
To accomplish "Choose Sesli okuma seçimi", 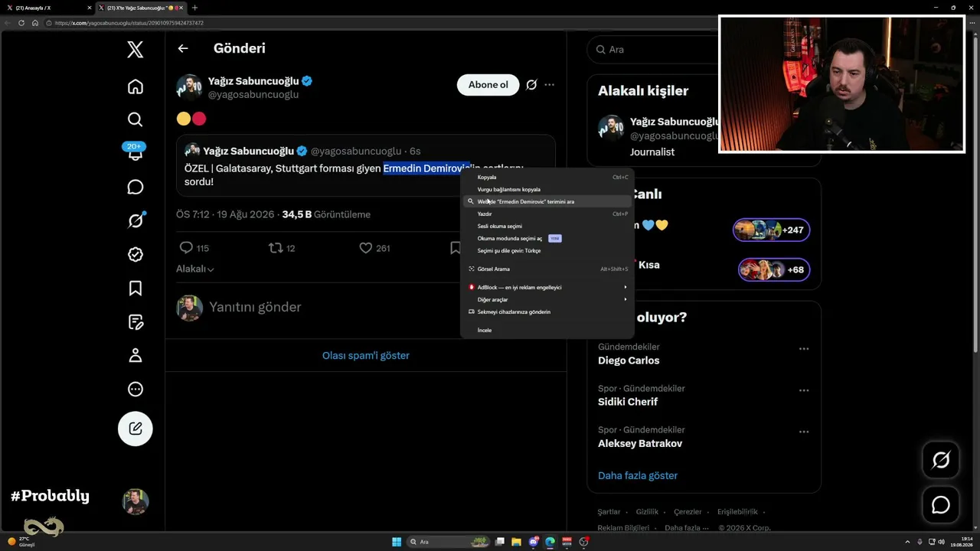I will coord(547,226).
